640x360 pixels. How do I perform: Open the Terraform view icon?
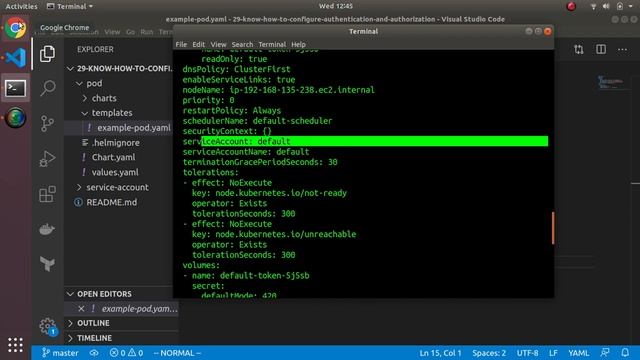47,264
